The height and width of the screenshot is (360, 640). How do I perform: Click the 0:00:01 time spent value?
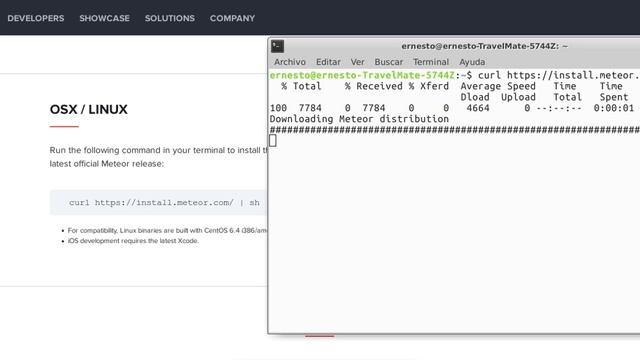[613, 108]
